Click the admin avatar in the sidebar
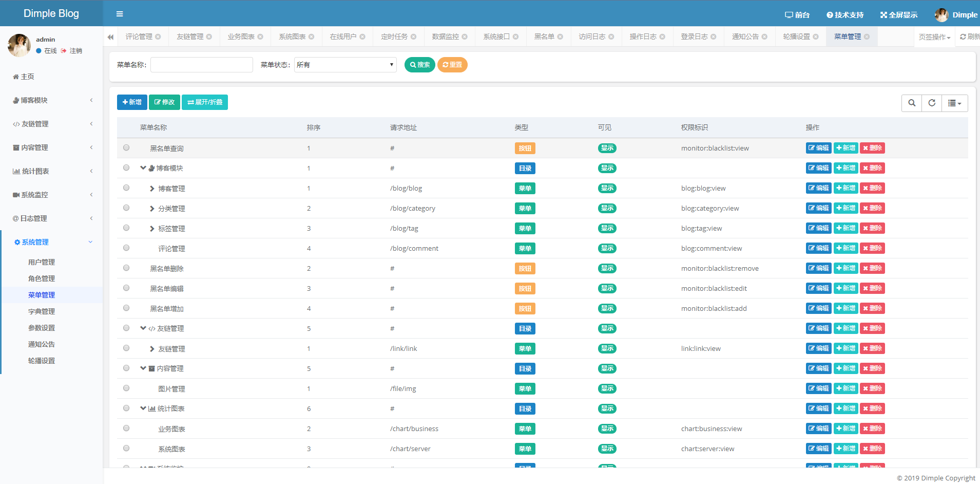980x484 pixels. click(x=19, y=45)
